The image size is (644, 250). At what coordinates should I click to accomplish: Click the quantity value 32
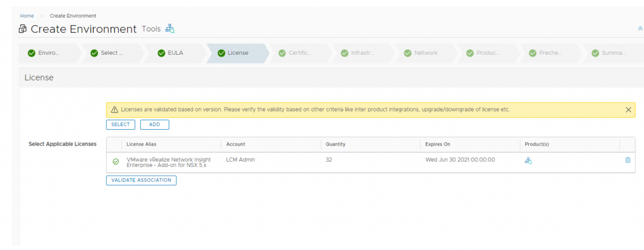(x=328, y=159)
